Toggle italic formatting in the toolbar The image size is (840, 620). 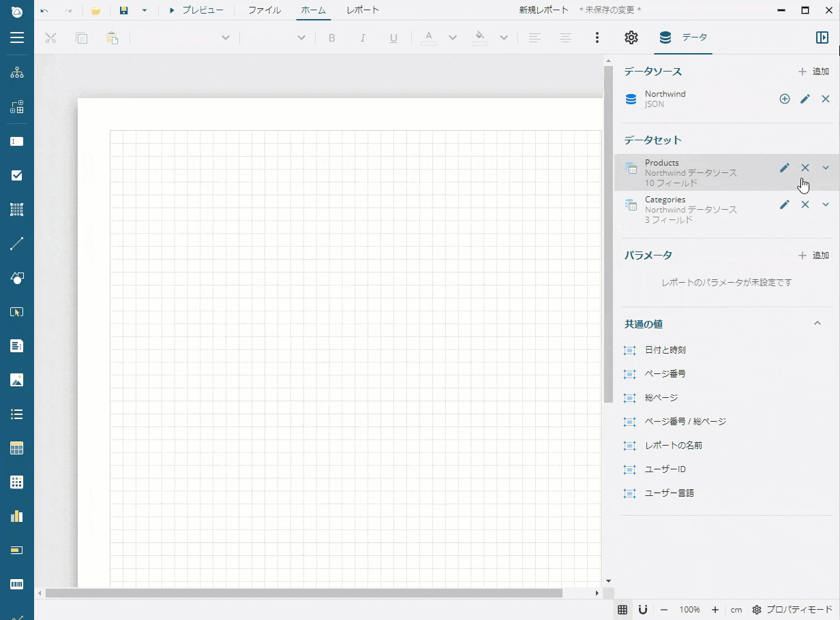(x=363, y=37)
